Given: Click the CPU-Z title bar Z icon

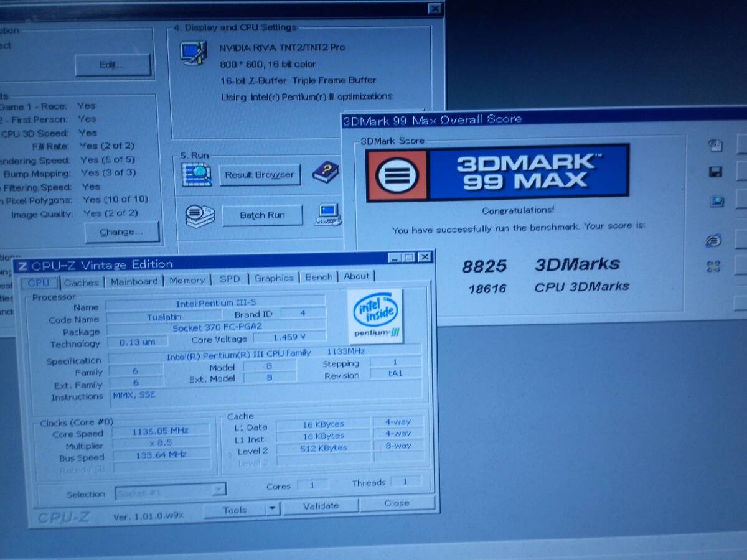Looking at the screenshot, I should click(22, 266).
